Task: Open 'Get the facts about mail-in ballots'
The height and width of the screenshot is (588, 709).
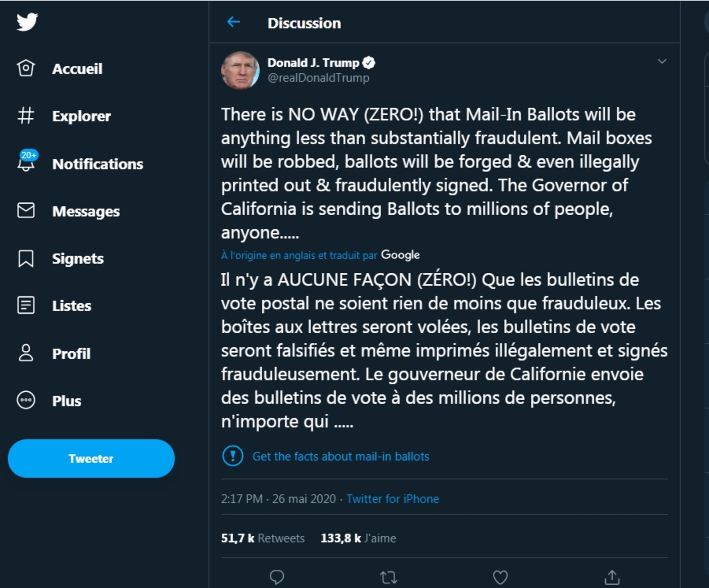Action: (341, 456)
